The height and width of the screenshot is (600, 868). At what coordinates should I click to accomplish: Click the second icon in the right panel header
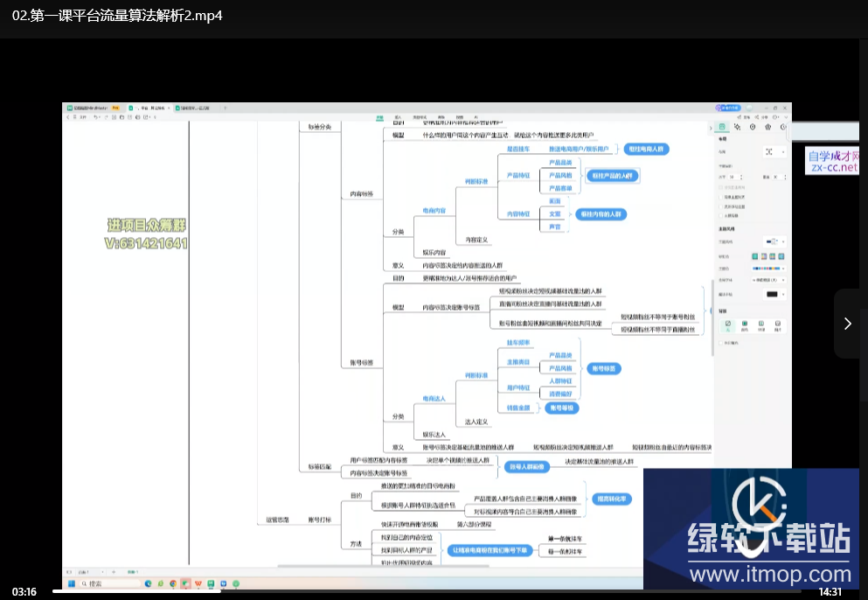(x=738, y=127)
